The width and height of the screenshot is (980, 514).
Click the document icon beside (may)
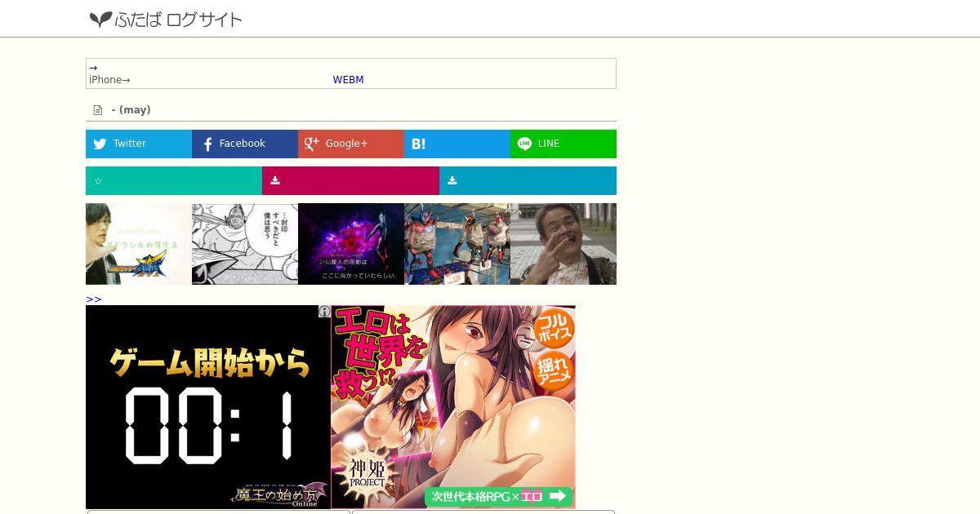coord(98,110)
